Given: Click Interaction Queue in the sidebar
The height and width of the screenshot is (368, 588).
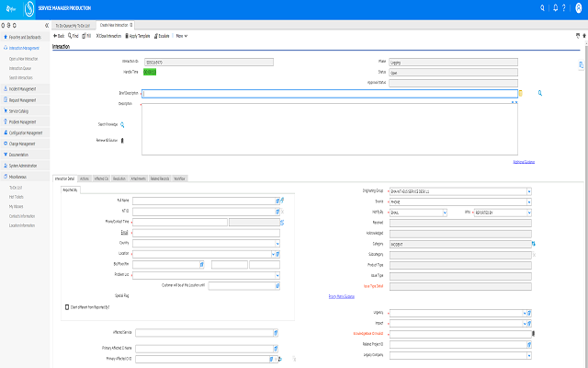Looking at the screenshot, I should [20, 68].
